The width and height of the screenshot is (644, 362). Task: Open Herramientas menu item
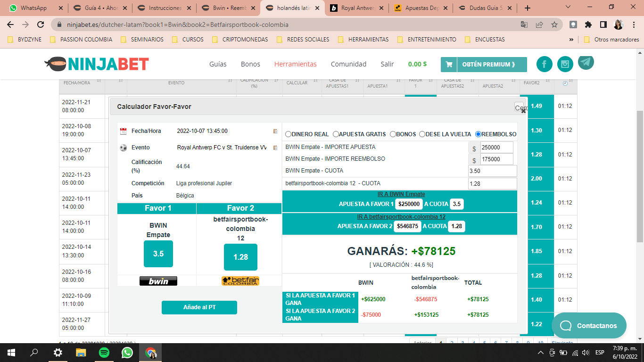tap(296, 64)
